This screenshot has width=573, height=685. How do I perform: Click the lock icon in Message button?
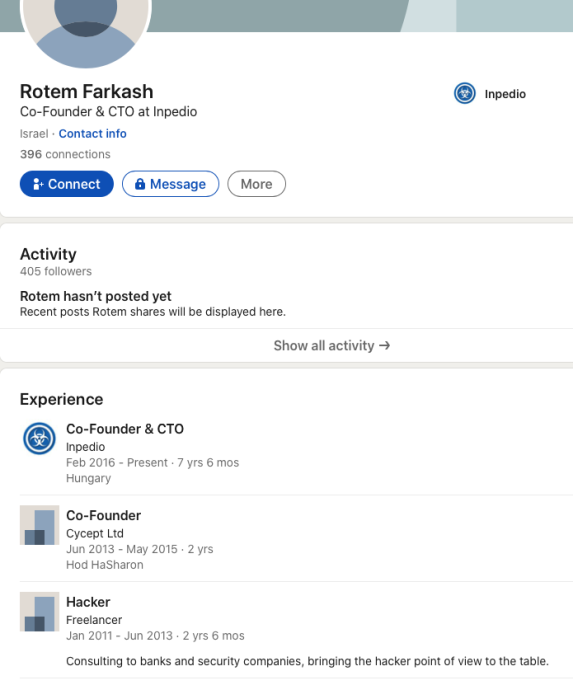(x=140, y=183)
